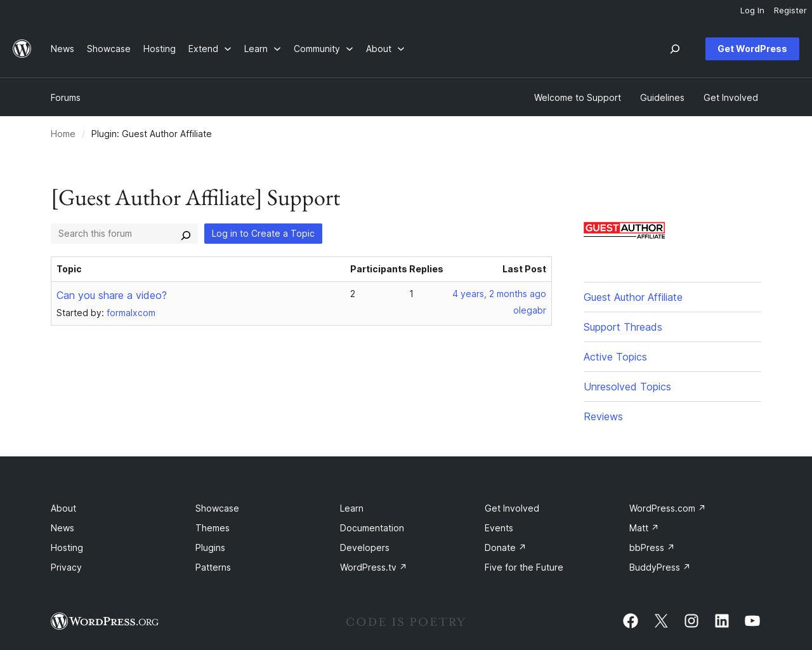Viewport: 812px width, 650px height.
Task: Click Events in the footer
Action: point(499,528)
